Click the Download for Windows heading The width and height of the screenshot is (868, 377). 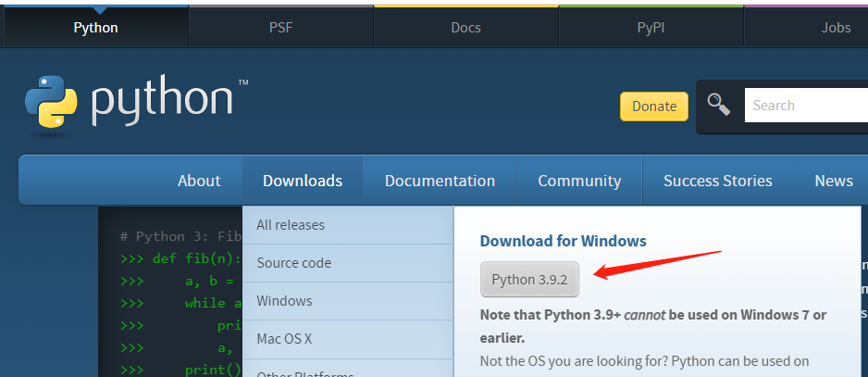point(563,241)
